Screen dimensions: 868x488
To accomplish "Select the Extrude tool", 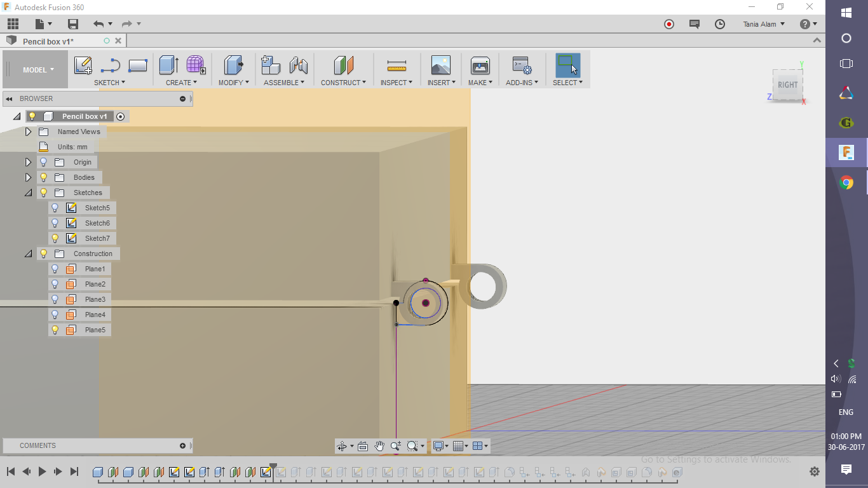I will coord(168,65).
